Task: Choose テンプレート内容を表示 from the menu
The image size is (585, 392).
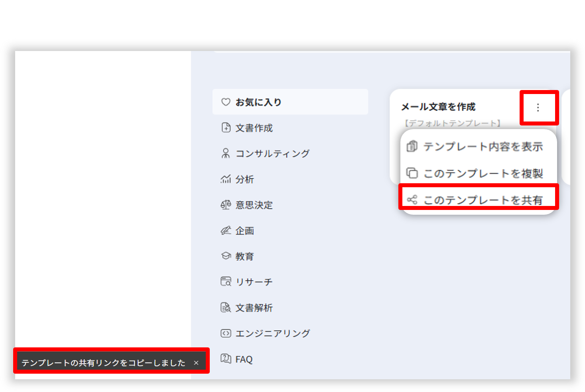Action: [483, 147]
